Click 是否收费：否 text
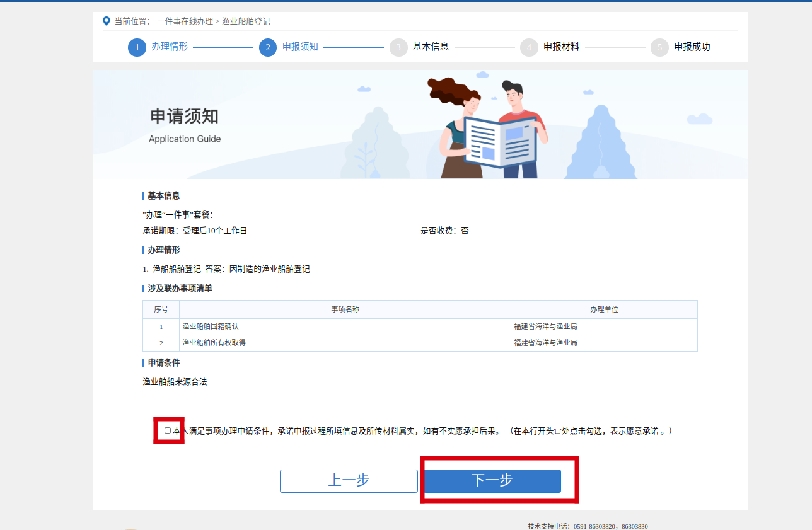Viewport: 812px width, 530px height. [445, 231]
